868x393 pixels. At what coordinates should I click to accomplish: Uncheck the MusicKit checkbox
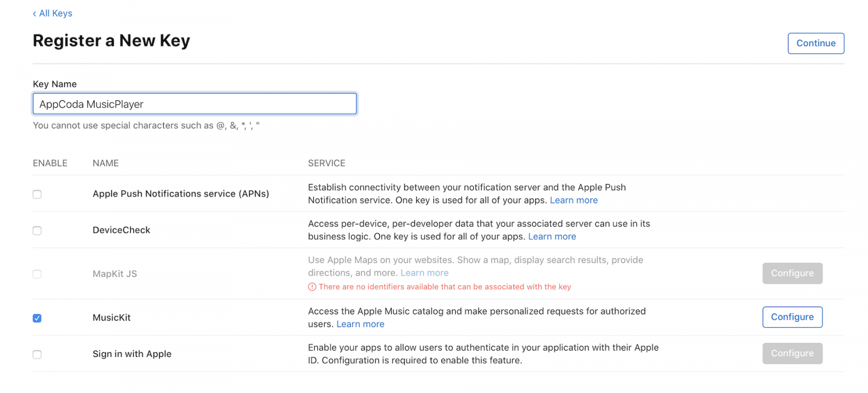pos(37,318)
